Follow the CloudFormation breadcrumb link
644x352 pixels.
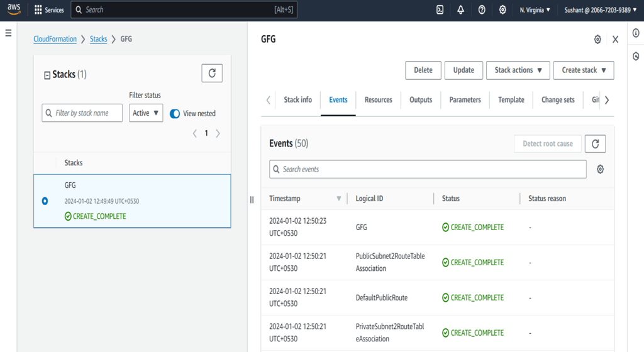click(x=55, y=39)
